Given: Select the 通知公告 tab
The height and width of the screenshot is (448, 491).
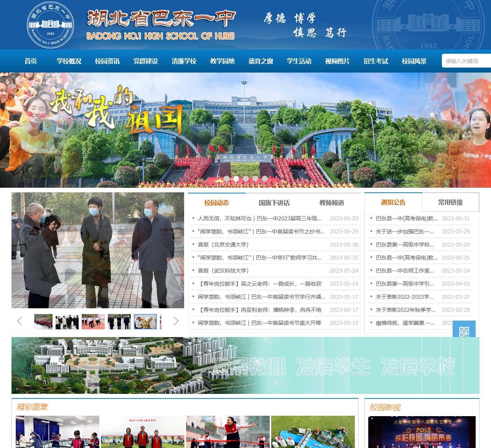Looking at the screenshot, I should coord(393,202).
